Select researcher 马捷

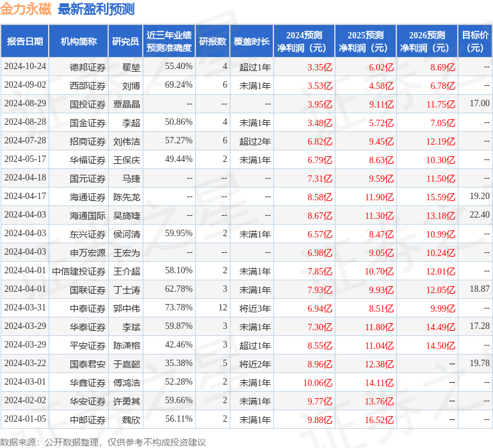(131, 179)
